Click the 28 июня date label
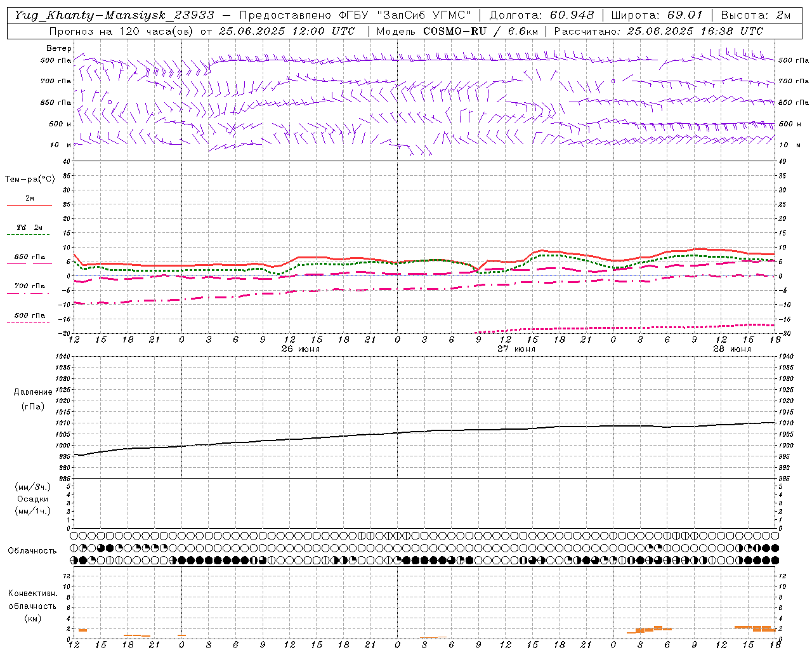Viewport: 812px width, 650px height. 732,349
